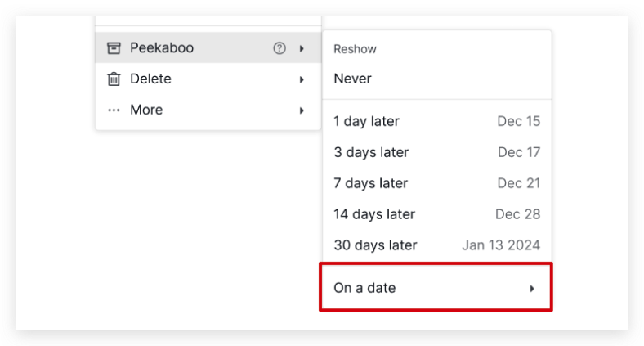Select Never under Reshow
This screenshot has height=346, width=644.
[437, 79]
